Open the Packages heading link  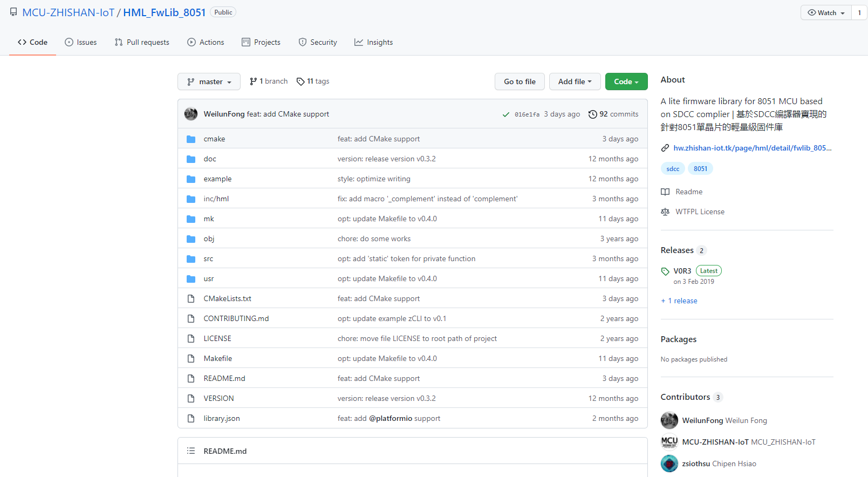point(679,339)
